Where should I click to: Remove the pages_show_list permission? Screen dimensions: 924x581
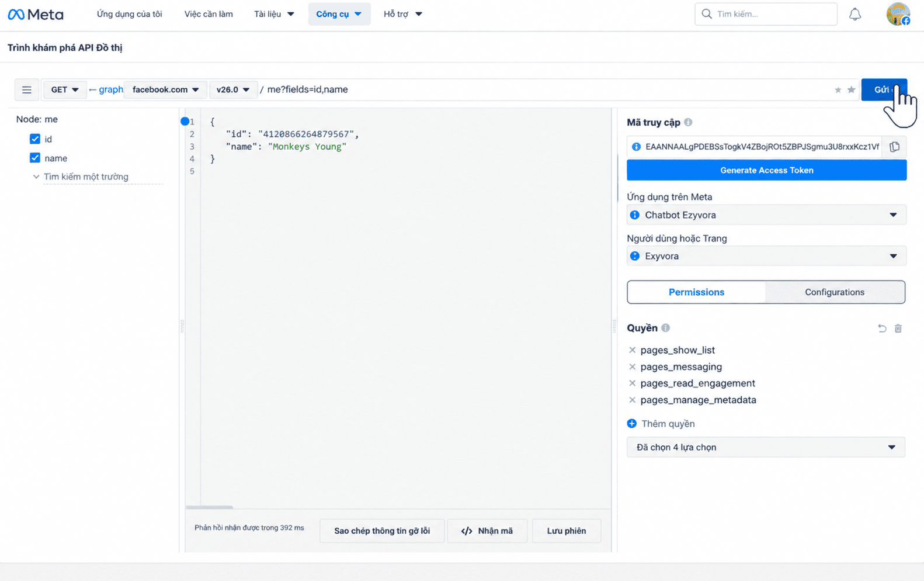point(632,350)
